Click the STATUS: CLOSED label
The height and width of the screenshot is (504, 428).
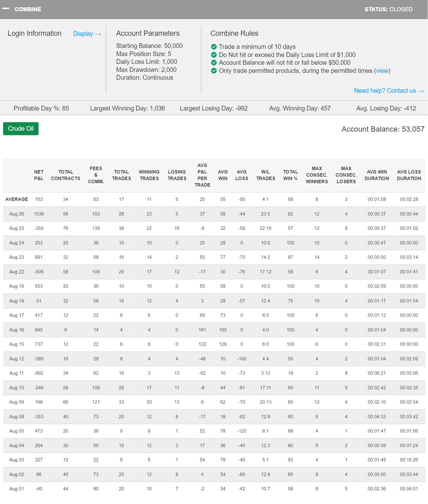388,9
